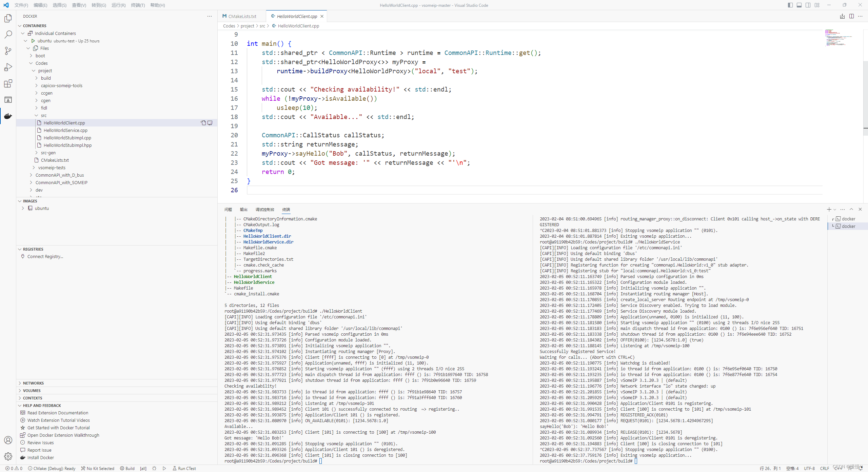Click Connect Registry link

[45, 256]
